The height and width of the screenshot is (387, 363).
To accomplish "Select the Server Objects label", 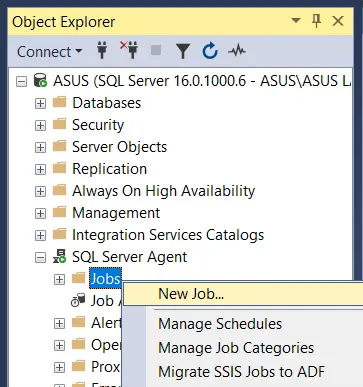I will pyautogui.click(x=119, y=147).
